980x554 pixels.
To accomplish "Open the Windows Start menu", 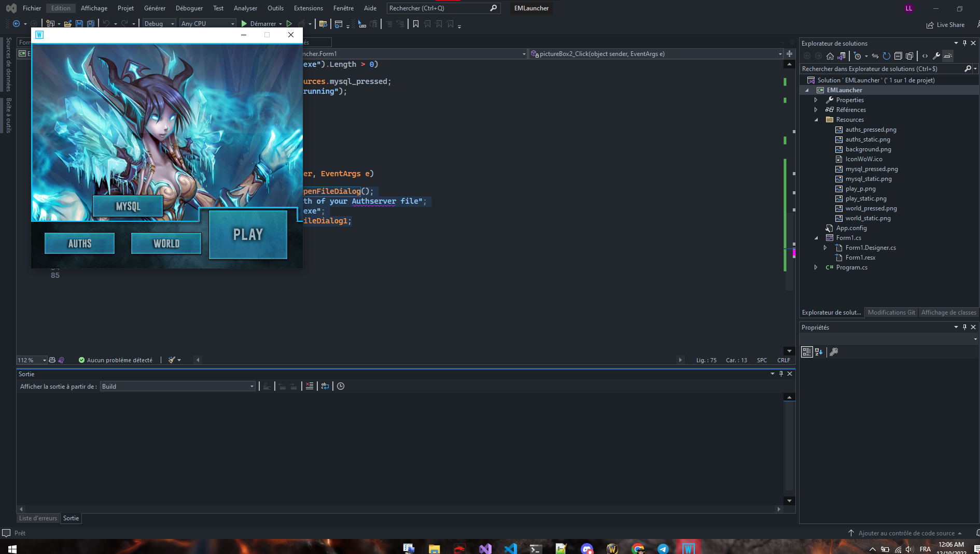I will click(x=12, y=548).
